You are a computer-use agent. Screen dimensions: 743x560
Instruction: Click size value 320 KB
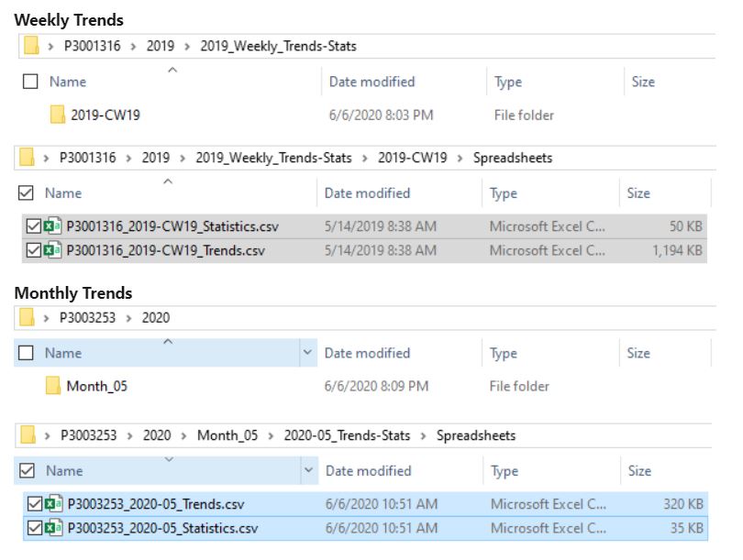682,504
